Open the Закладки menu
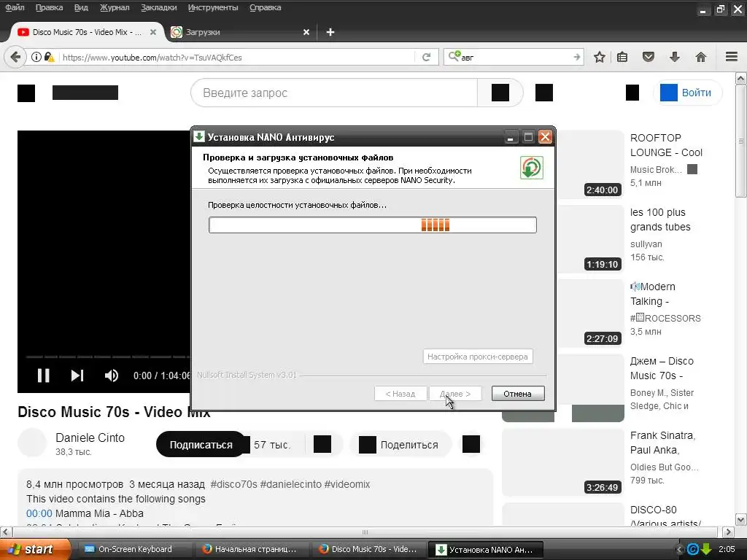This screenshot has height=560, width=747. point(158,7)
